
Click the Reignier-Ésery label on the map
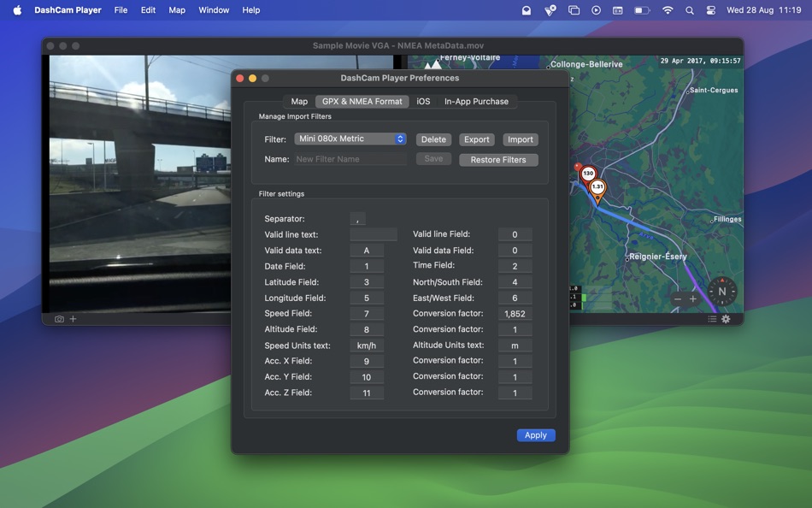(657, 257)
